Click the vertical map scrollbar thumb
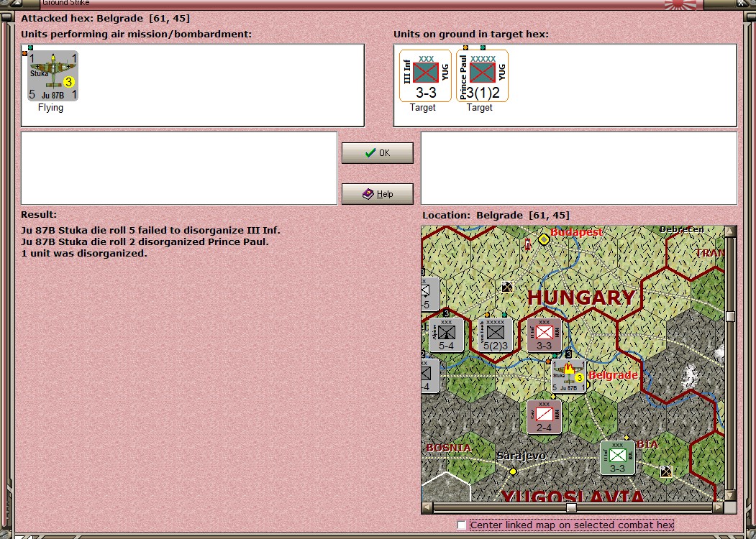Image resolution: width=756 pixels, height=539 pixels. click(730, 316)
